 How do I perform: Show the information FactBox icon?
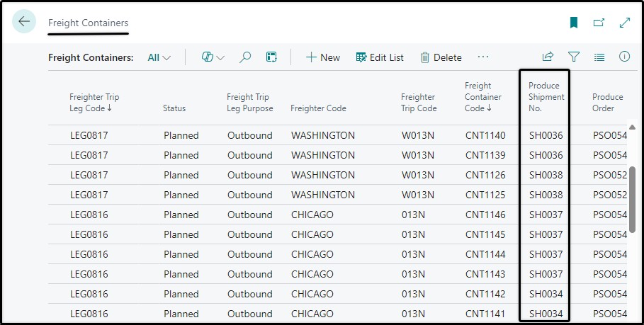click(624, 57)
